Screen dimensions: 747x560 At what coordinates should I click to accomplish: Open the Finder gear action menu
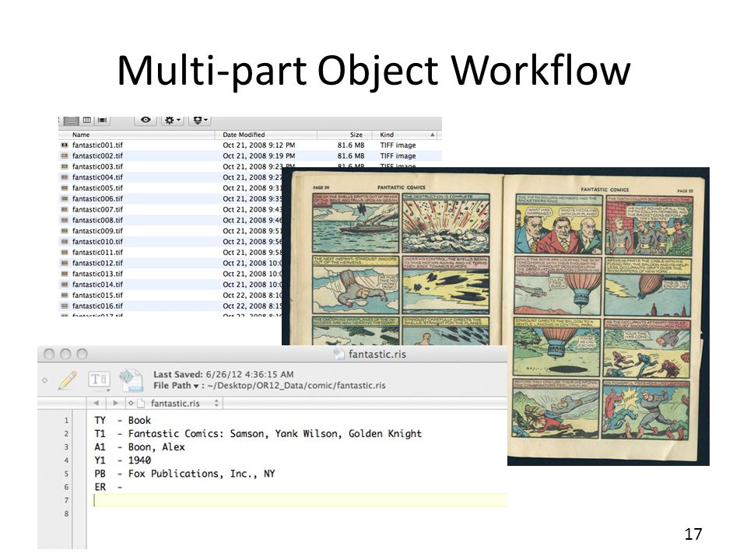[172, 120]
